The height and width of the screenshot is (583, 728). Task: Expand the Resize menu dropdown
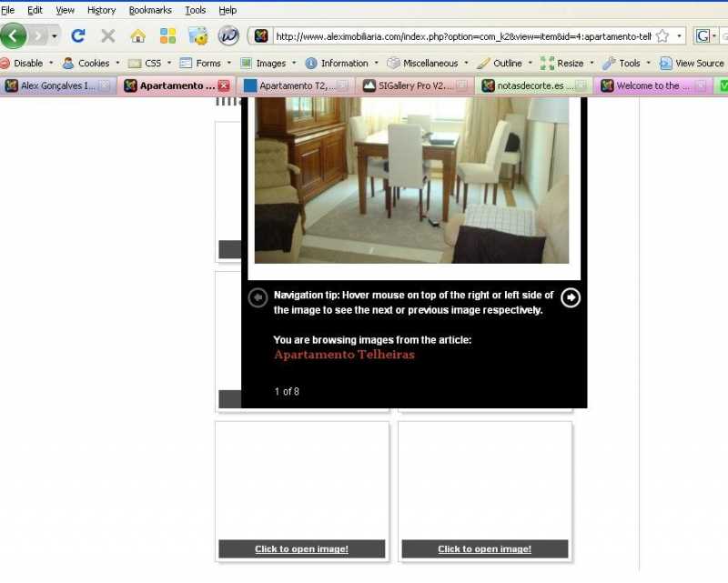click(x=592, y=63)
